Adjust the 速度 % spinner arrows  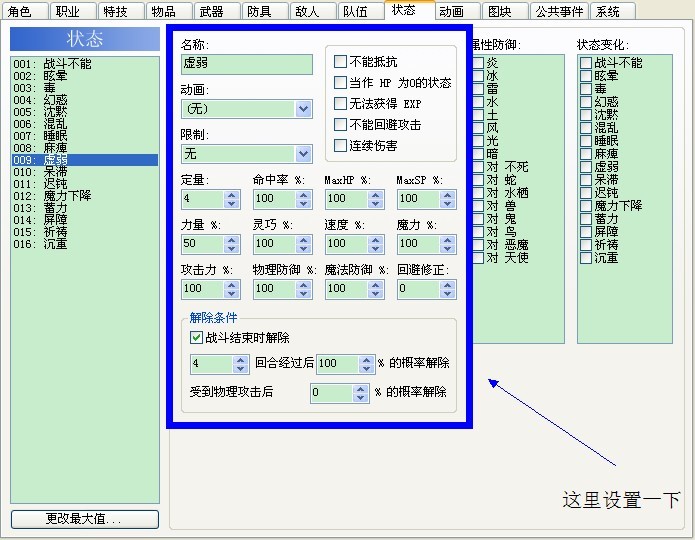pyautogui.click(x=375, y=244)
